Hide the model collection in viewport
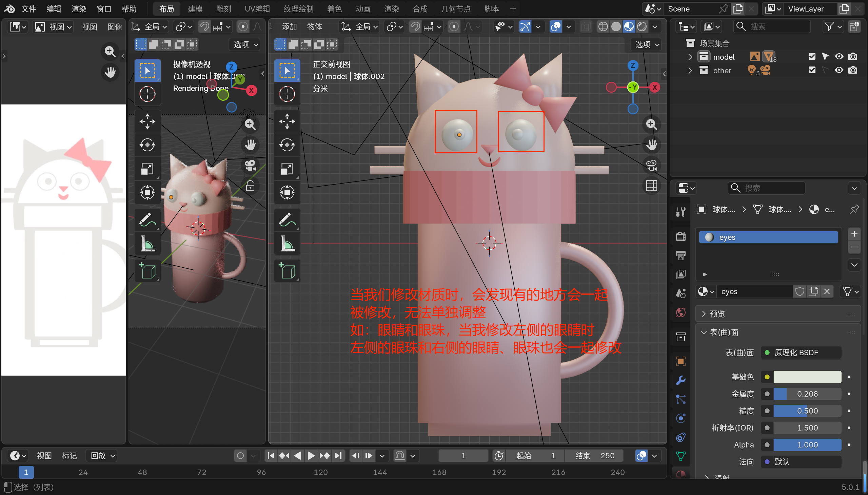868x495 pixels. pos(839,57)
